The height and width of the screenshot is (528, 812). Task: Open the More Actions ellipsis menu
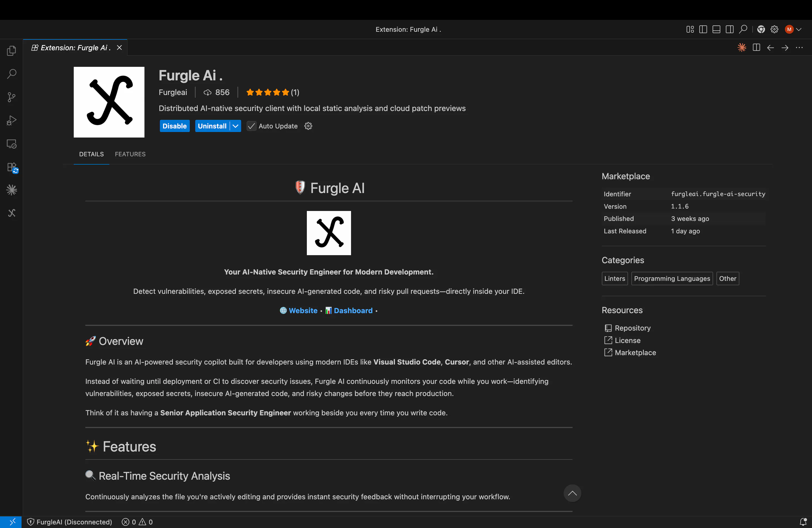(x=799, y=47)
